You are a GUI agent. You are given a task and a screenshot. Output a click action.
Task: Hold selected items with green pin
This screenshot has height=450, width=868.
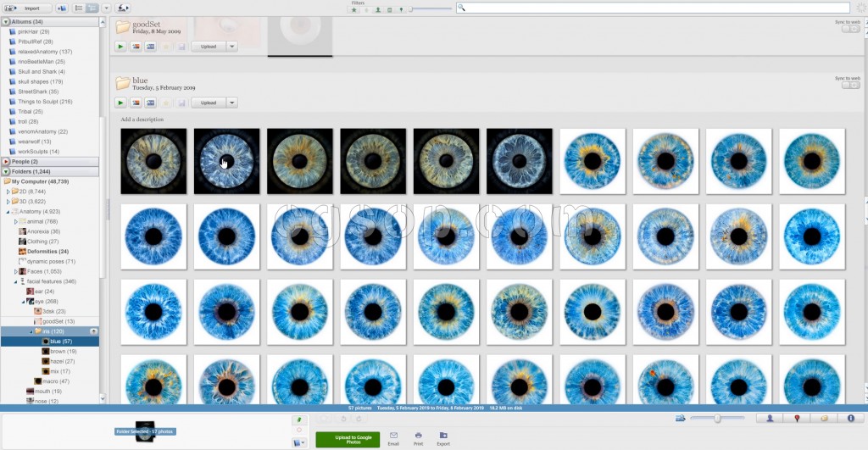point(299,420)
